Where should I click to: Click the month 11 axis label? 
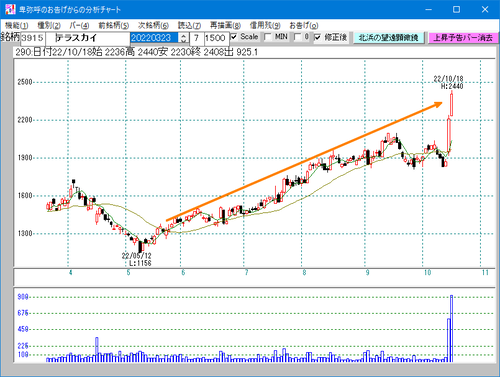[485, 273]
